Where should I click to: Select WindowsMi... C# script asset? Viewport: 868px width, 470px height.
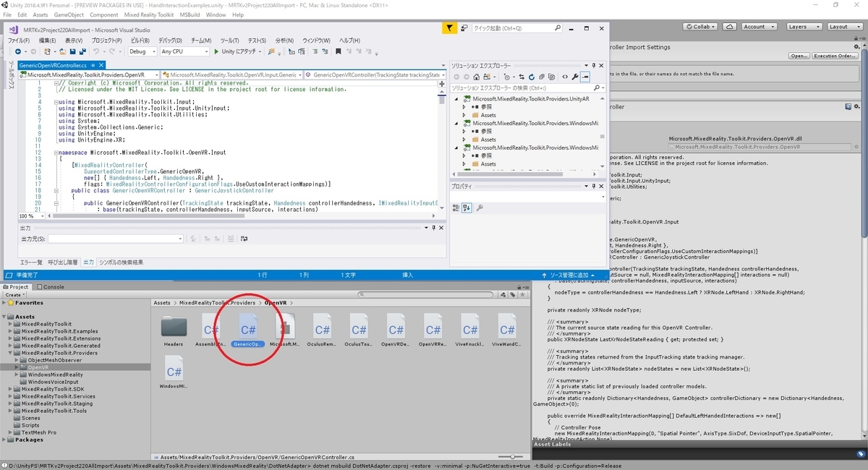[174, 374]
